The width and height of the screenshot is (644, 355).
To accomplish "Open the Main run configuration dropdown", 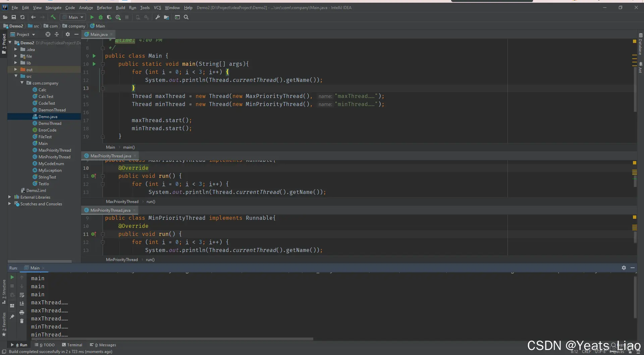I will pyautogui.click(x=73, y=17).
